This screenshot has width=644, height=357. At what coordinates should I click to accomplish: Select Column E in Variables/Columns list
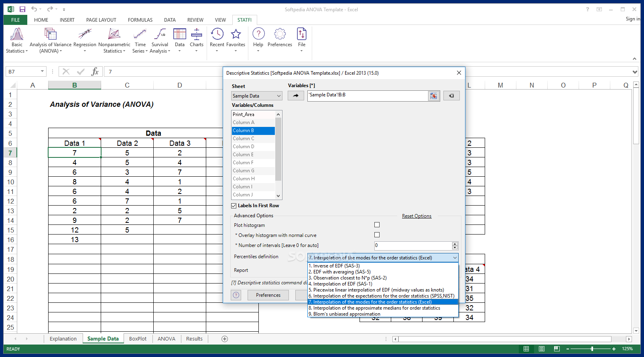point(253,155)
